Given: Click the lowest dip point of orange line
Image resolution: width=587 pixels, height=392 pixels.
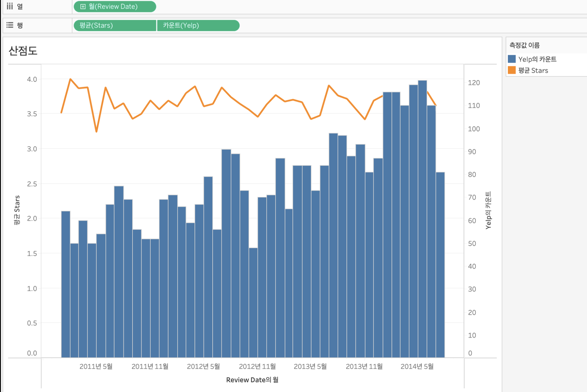Looking at the screenshot, I should click(96, 131).
